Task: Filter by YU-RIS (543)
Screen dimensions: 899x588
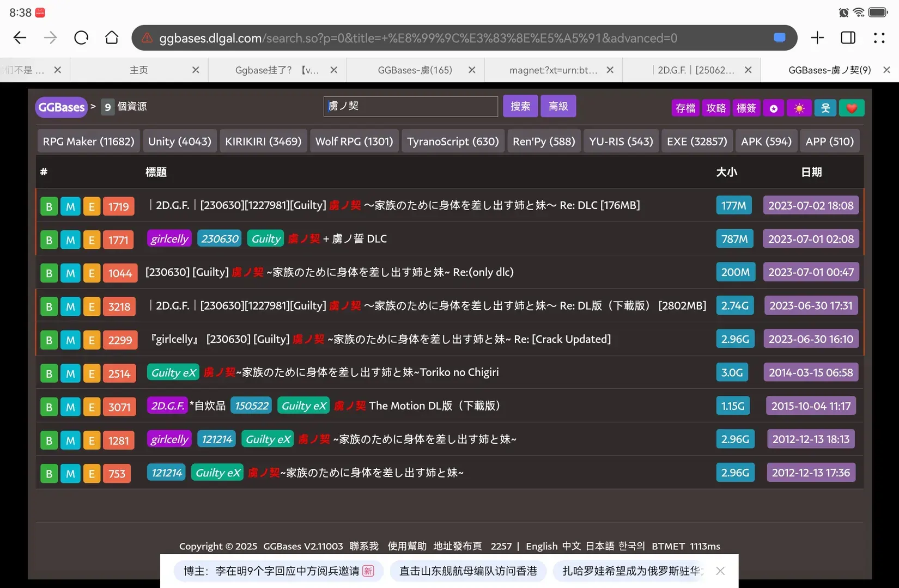Action: coord(621,142)
